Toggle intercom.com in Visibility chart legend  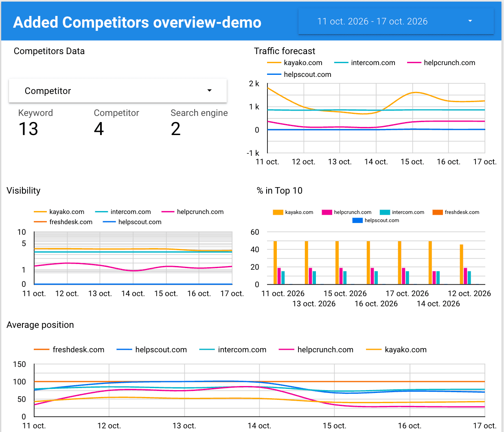(123, 212)
